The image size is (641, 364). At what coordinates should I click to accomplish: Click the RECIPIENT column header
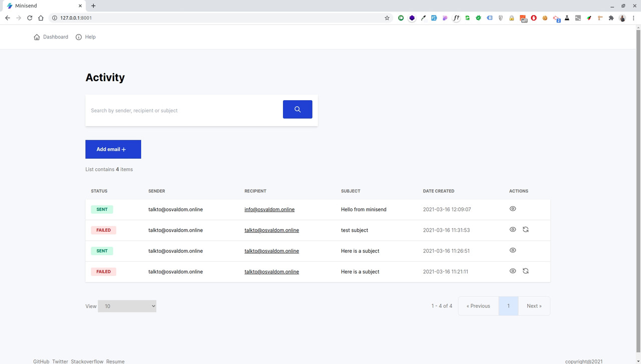pyautogui.click(x=255, y=191)
